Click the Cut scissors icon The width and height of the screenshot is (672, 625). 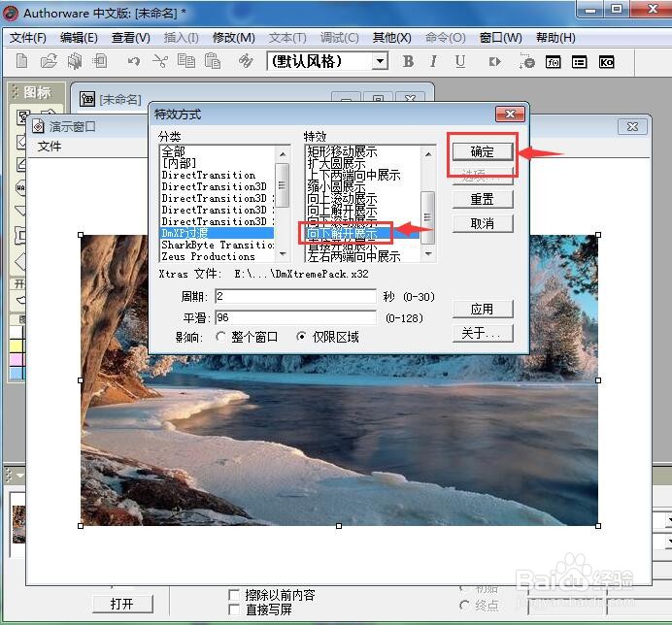click(160, 61)
